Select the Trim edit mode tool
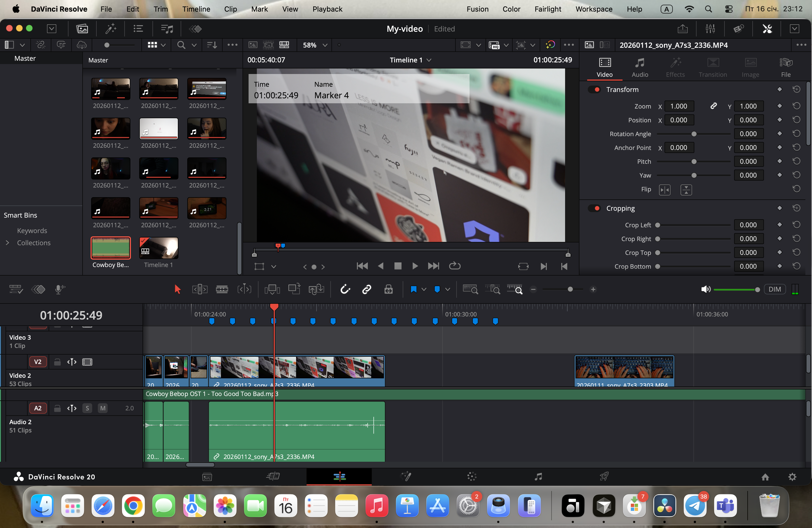812x528 pixels. tap(200, 290)
